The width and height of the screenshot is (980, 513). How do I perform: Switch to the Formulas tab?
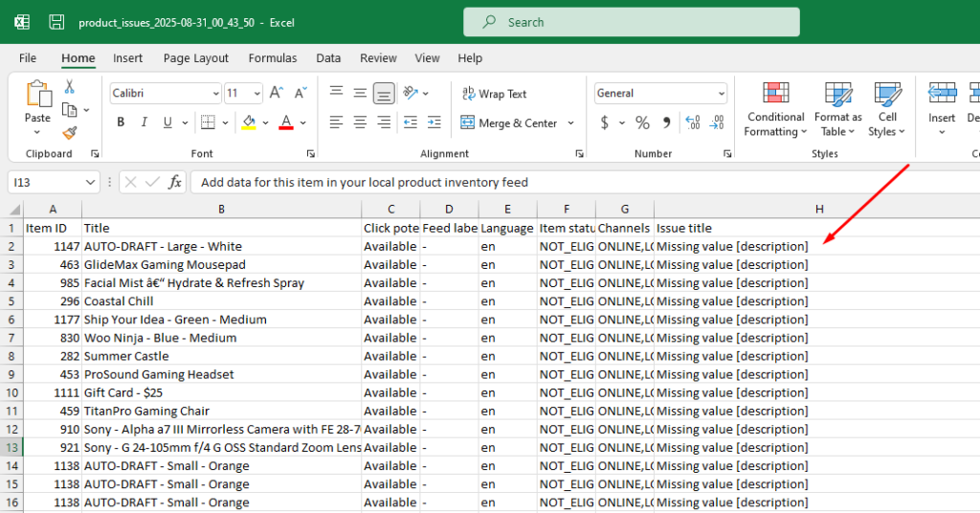pos(273,58)
